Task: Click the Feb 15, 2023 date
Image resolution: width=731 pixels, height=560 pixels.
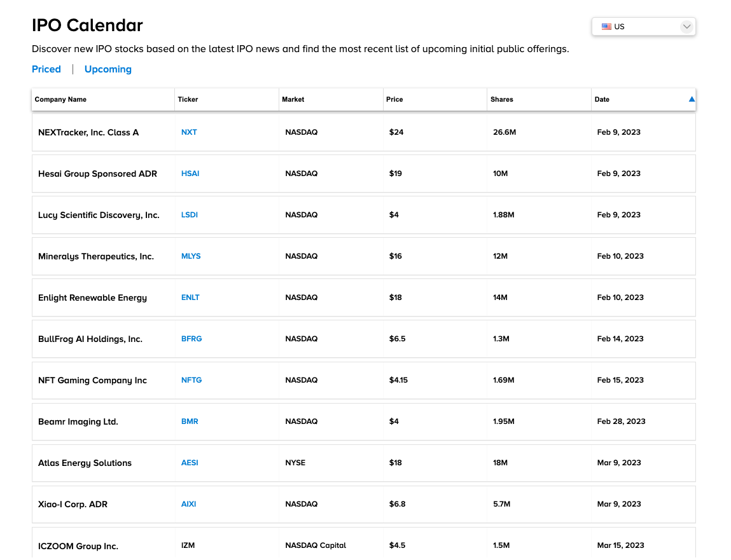Action: point(620,380)
